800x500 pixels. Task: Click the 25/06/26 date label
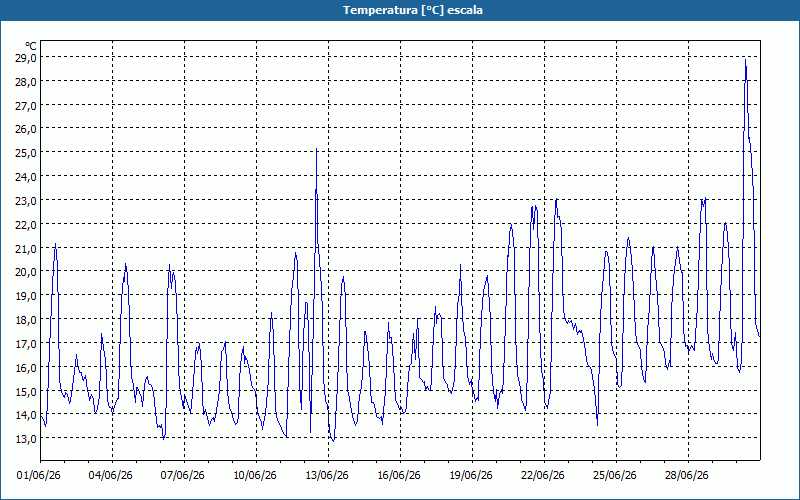[615, 476]
